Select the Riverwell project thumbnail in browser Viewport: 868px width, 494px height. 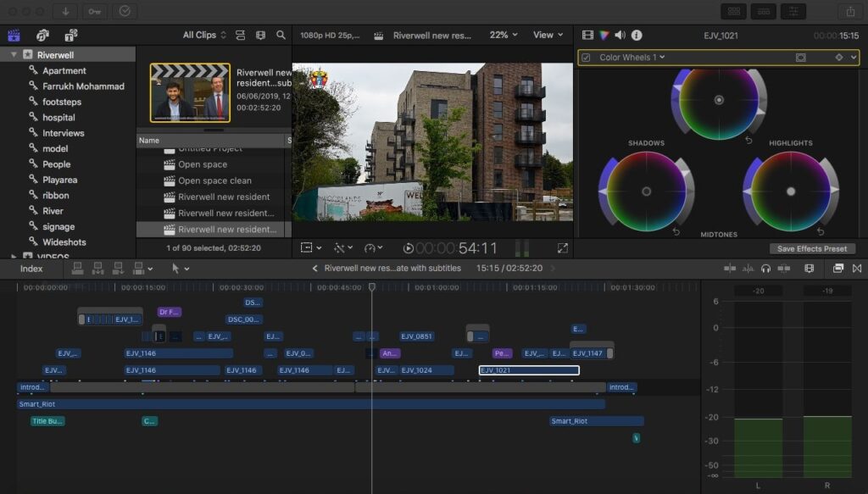pos(190,92)
